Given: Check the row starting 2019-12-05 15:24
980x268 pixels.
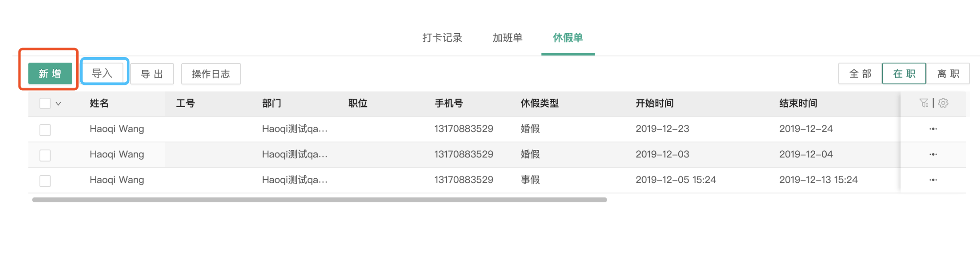Looking at the screenshot, I should point(45,181).
